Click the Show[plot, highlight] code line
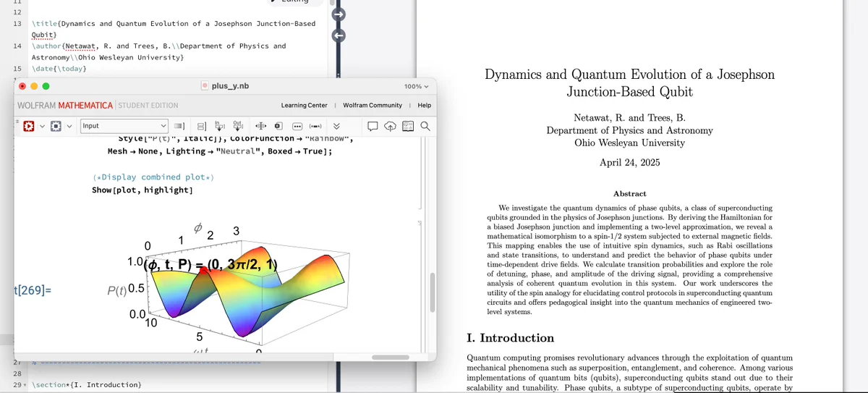 click(x=142, y=190)
